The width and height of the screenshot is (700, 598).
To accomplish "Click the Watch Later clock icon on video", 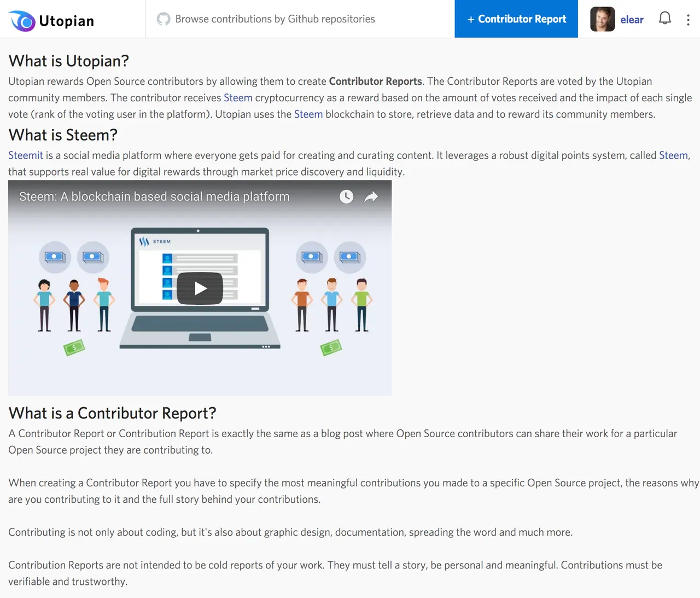I will pos(346,196).
